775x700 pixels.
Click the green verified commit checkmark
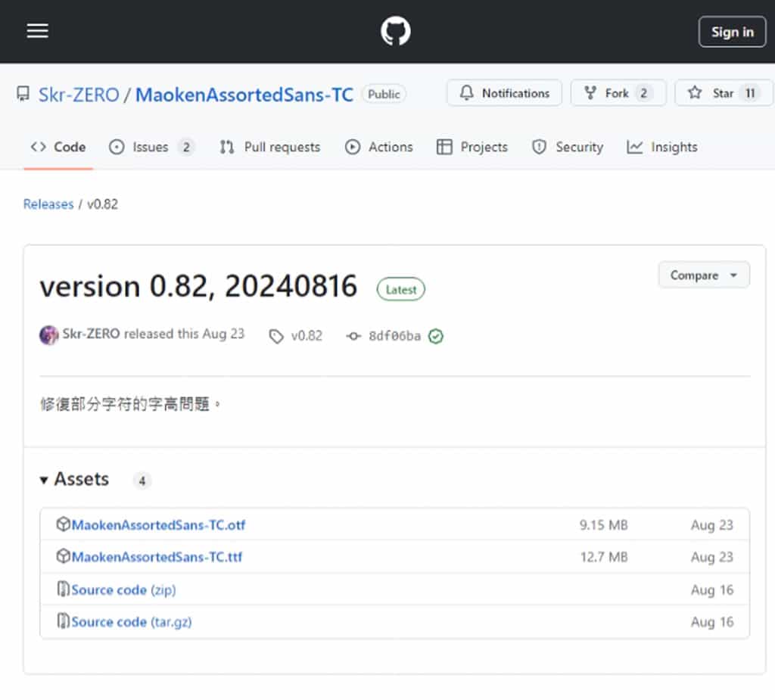(435, 336)
